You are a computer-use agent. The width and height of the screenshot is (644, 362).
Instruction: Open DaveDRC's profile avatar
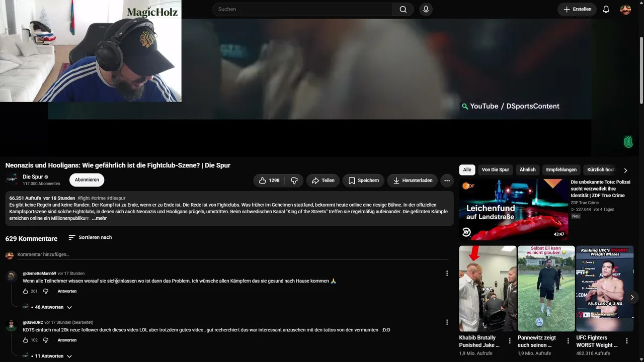pos(11,325)
